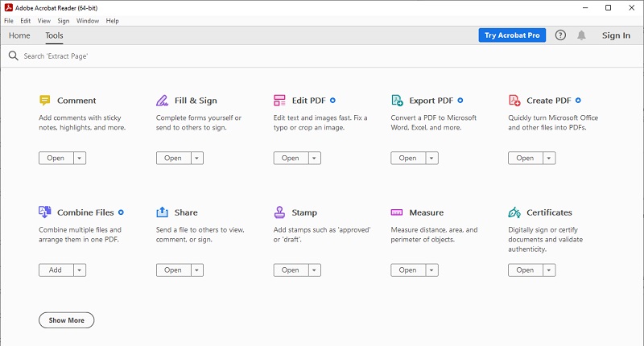Open notifications bell icon
Screen dimensions: 644x346
coord(581,35)
